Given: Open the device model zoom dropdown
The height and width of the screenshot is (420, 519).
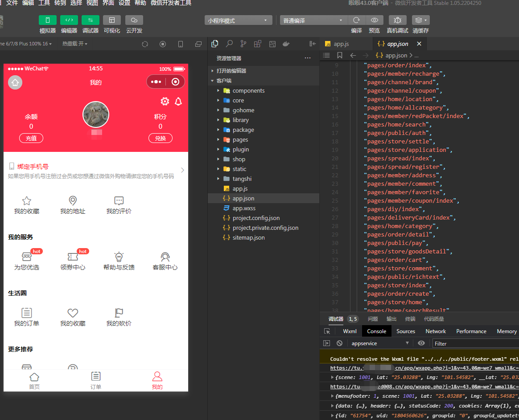Looking at the screenshot, I should [x=26, y=44].
